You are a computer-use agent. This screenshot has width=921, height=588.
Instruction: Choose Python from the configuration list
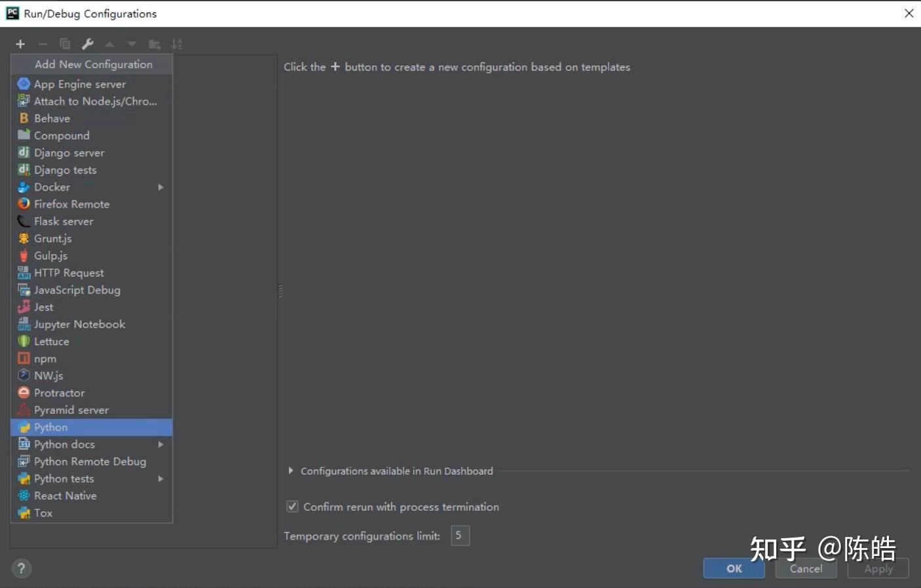pyautogui.click(x=92, y=427)
